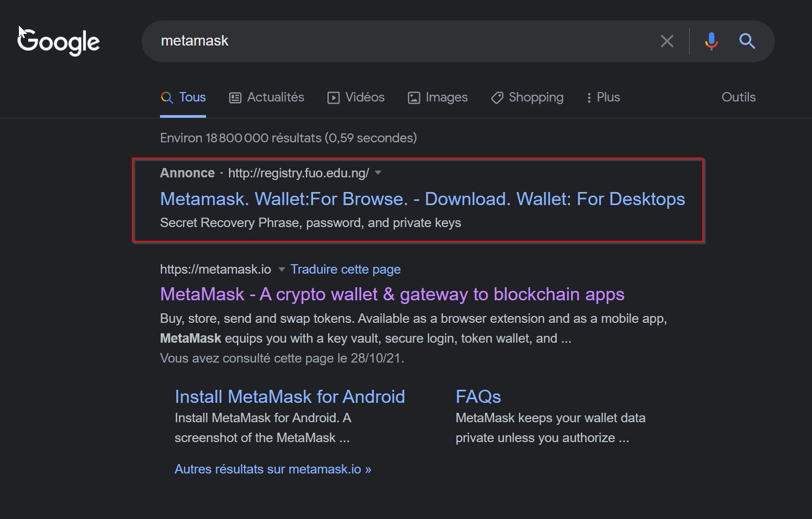The image size is (812, 519).
Task: Click Traduire cette page link
Action: (x=346, y=269)
